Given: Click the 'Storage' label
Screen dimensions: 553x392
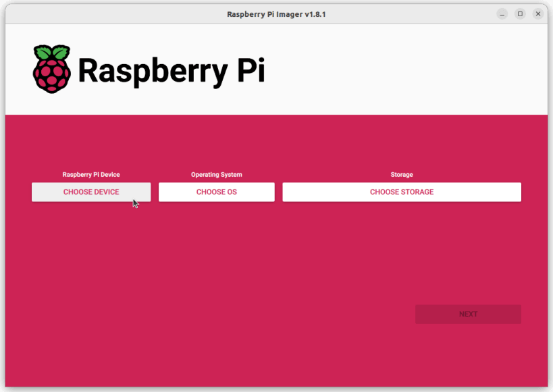Looking at the screenshot, I should point(402,175).
